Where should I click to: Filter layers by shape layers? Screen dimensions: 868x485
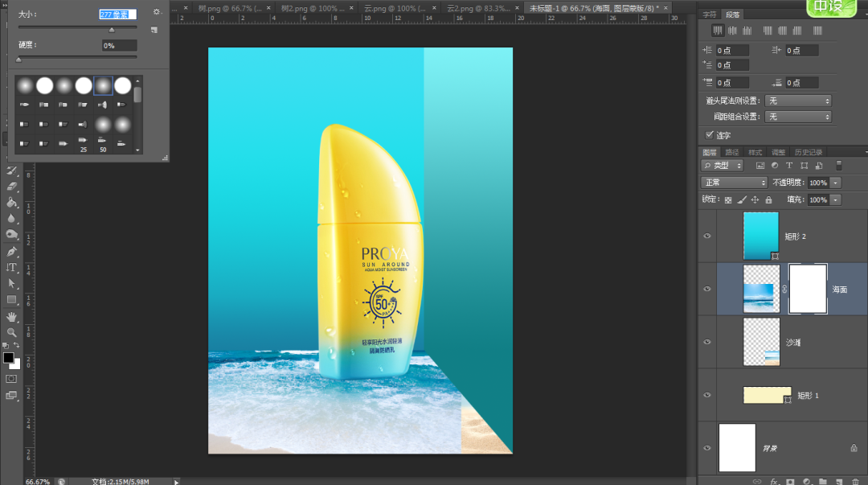coord(805,166)
